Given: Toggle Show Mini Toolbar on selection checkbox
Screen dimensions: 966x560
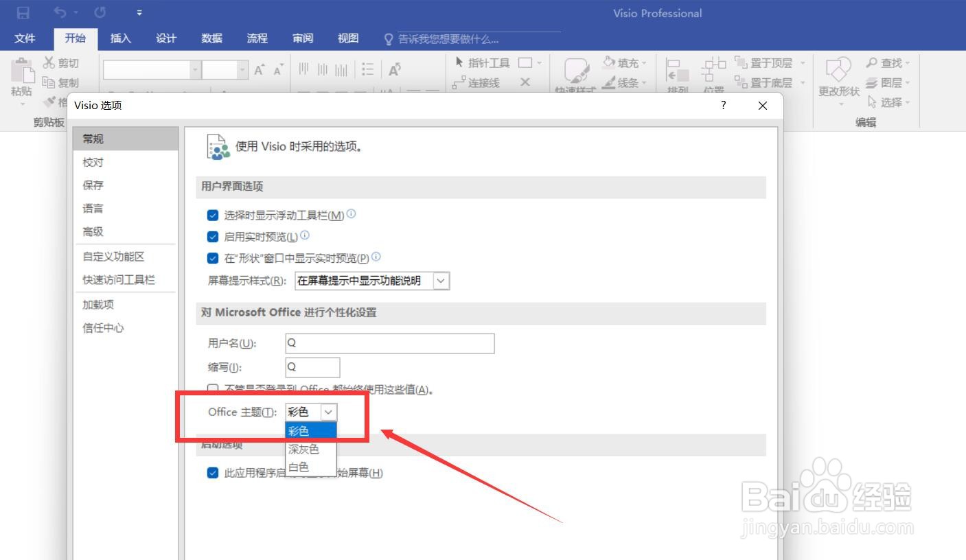Looking at the screenshot, I should click(213, 215).
